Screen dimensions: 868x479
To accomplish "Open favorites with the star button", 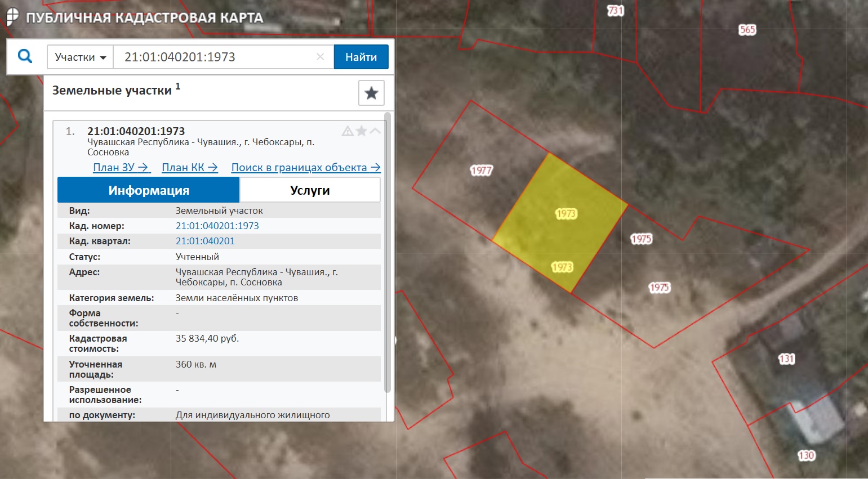I will tap(371, 93).
